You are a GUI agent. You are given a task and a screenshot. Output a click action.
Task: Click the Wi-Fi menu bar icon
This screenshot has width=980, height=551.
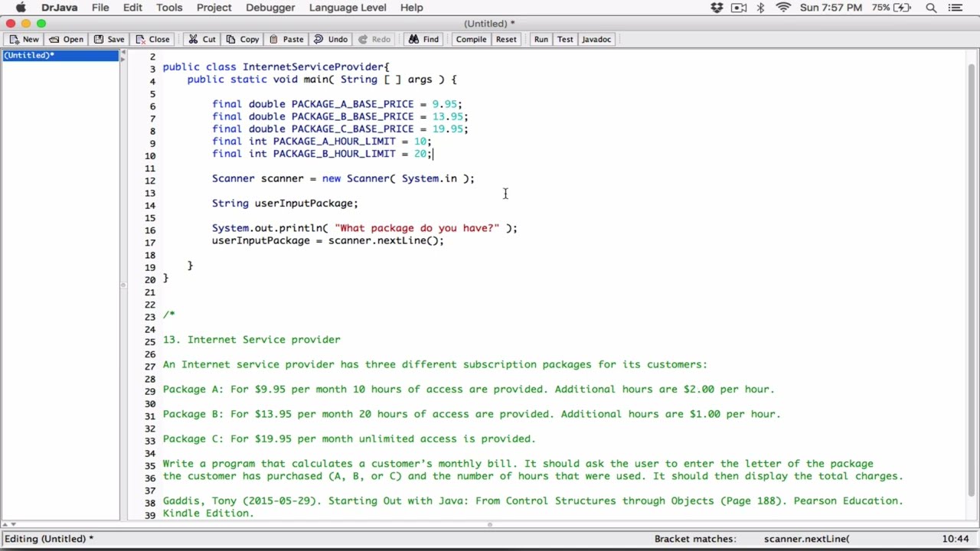click(x=783, y=8)
